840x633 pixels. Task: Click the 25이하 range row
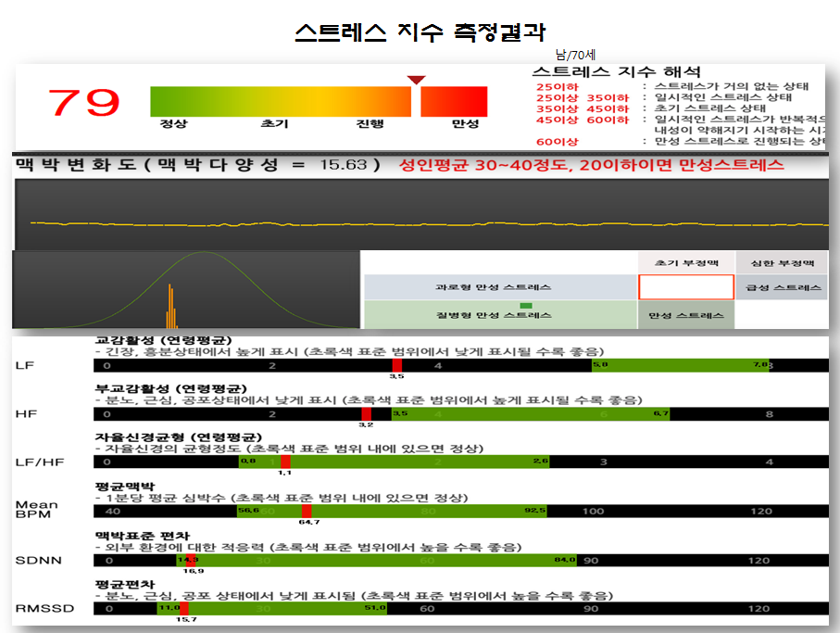click(672, 86)
